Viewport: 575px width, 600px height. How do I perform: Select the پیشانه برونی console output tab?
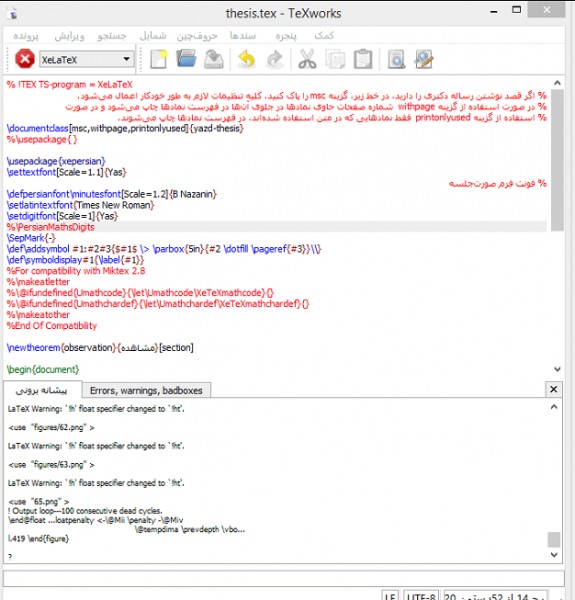coord(42,390)
